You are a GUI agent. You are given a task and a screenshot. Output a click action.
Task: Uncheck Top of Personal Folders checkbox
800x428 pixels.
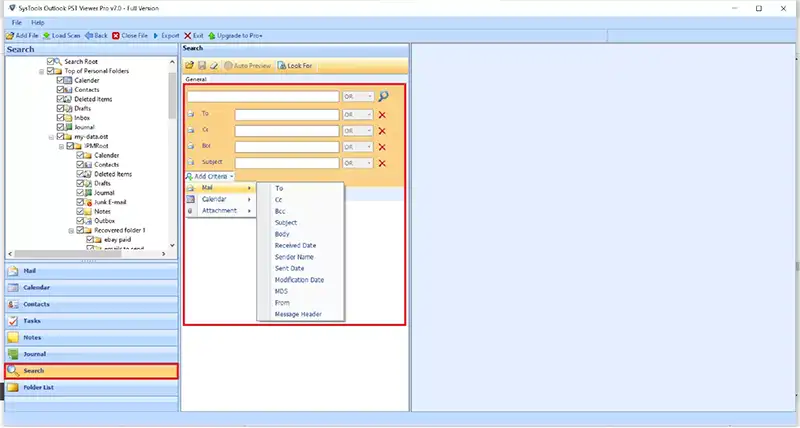[x=50, y=71]
